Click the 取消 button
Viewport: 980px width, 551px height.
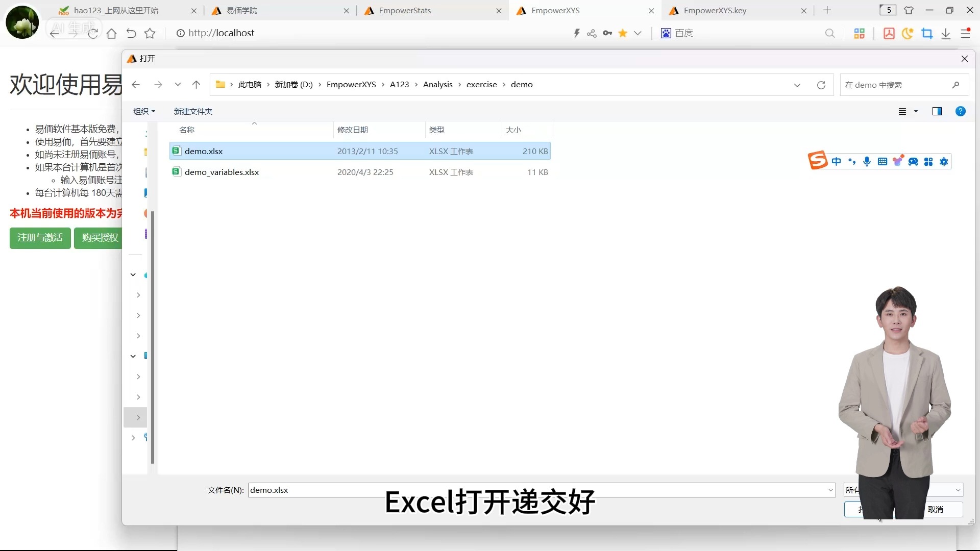pyautogui.click(x=940, y=509)
